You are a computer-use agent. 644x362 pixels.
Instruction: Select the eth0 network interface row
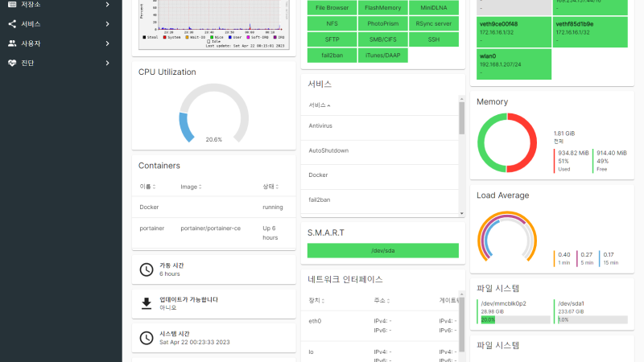[379, 326]
